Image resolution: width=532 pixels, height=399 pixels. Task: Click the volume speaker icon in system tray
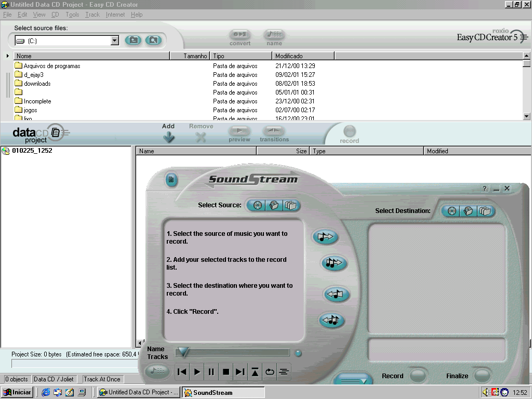(x=486, y=392)
